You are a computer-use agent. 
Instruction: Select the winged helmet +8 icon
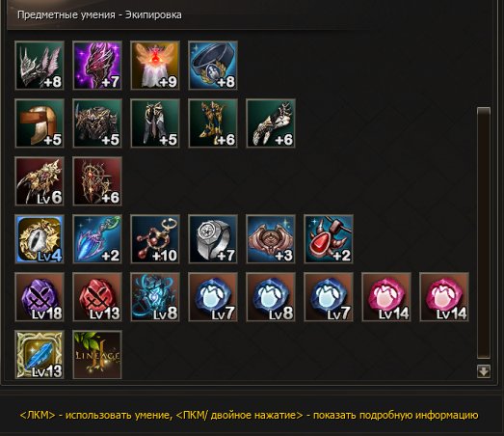40,66
